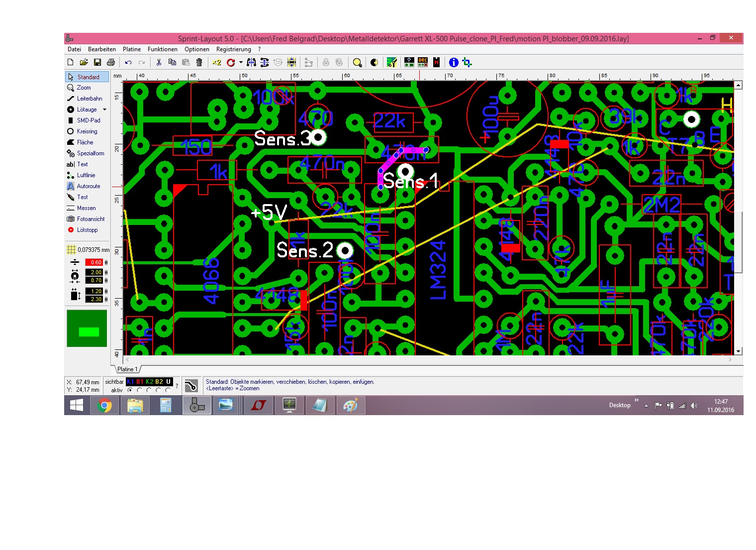The image size is (756, 550).
Task: Click the pad outer diameter field 2.00
Action: pos(94,272)
